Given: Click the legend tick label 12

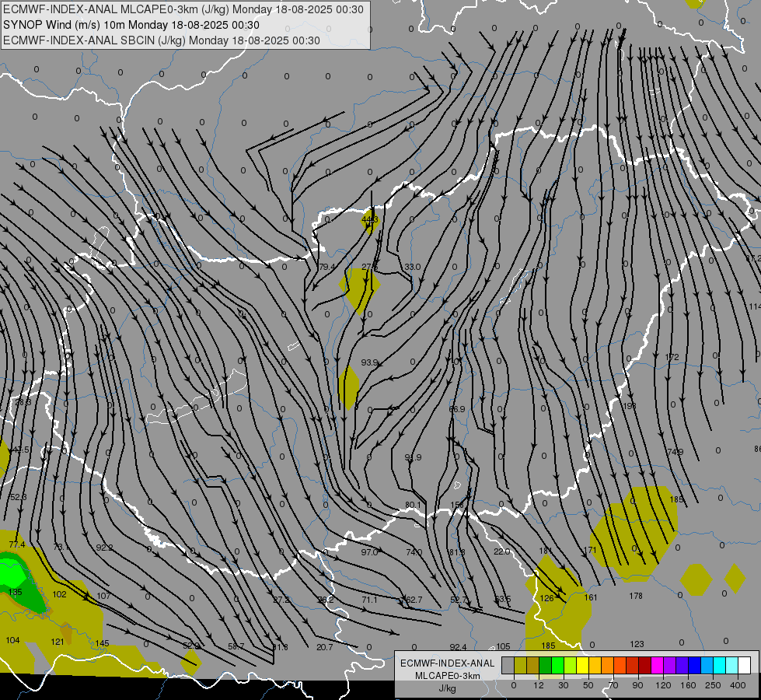Looking at the screenshot, I should [538, 685].
